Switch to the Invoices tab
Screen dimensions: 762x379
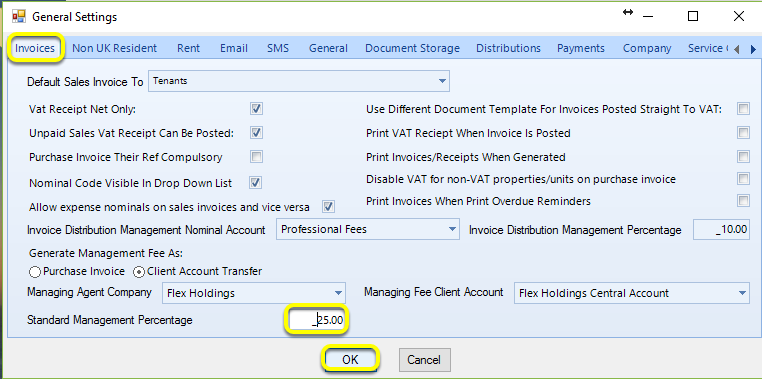tap(35, 48)
